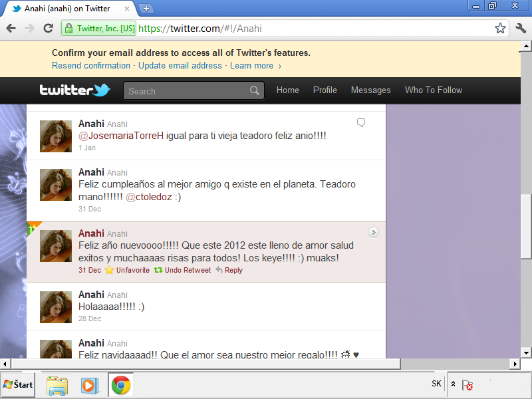The image size is (532, 399).
Task: Show hidden tray icons arrow
Action: click(x=453, y=384)
